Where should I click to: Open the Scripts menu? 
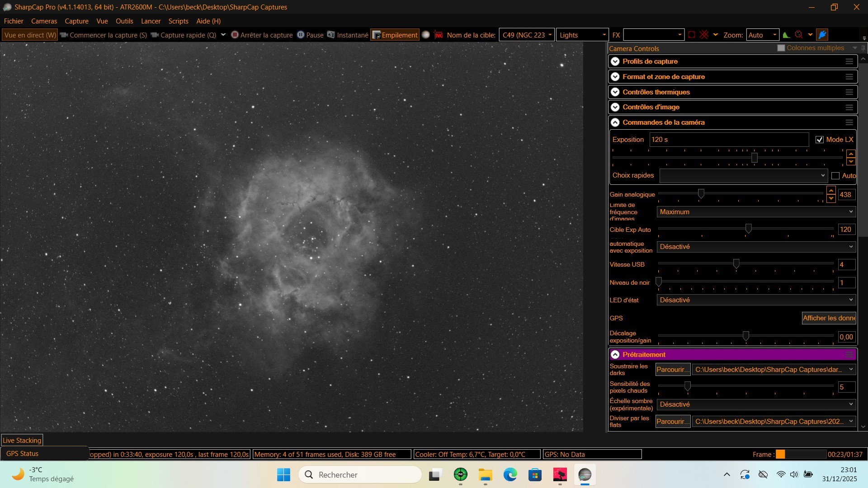(178, 21)
